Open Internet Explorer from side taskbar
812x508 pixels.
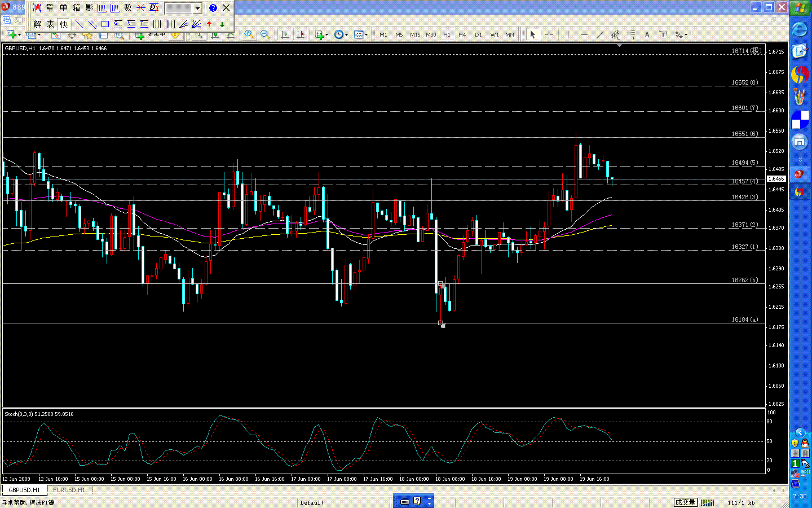[800, 29]
